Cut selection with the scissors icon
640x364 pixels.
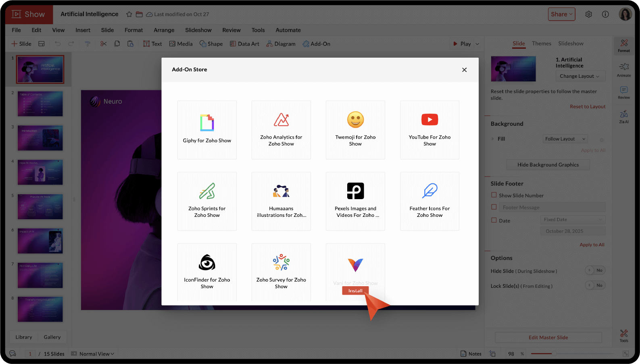104,44
